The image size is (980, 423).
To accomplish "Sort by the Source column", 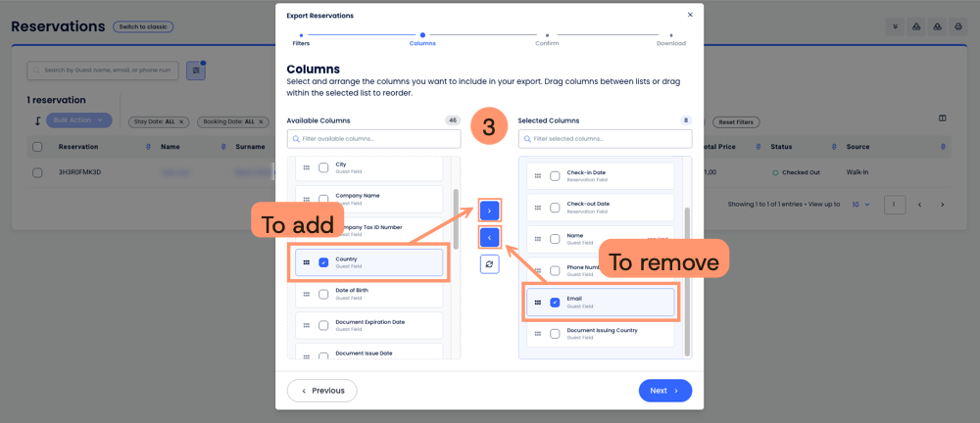I will tap(943, 147).
